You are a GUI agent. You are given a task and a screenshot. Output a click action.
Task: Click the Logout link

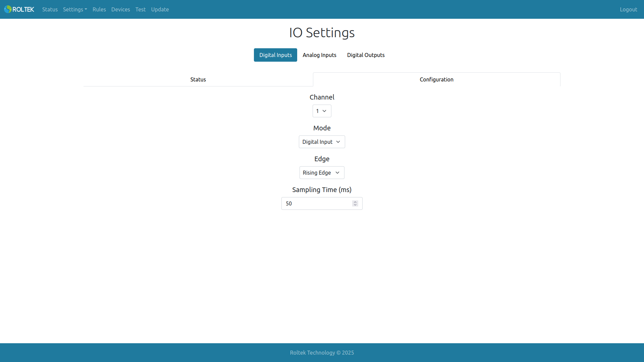click(628, 9)
